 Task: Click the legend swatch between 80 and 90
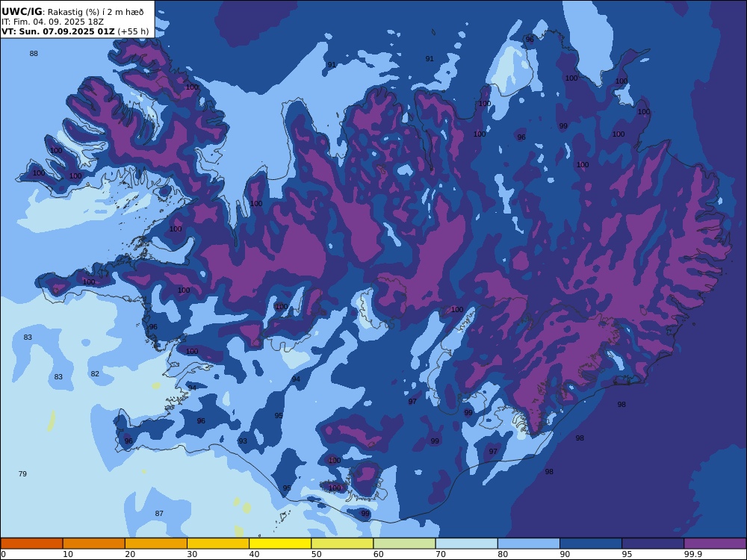pos(529,544)
